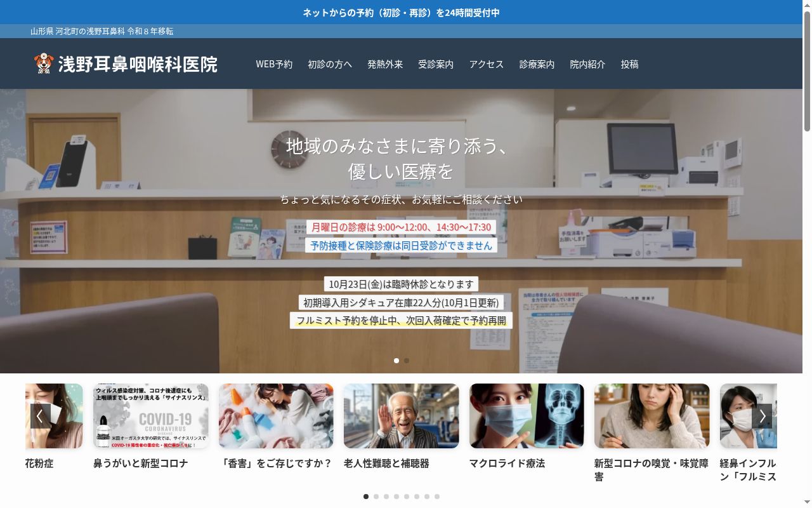812x508 pixels.
Task: Click the 浅野耳鼻咽喉科医院 site title
Action: [138, 64]
